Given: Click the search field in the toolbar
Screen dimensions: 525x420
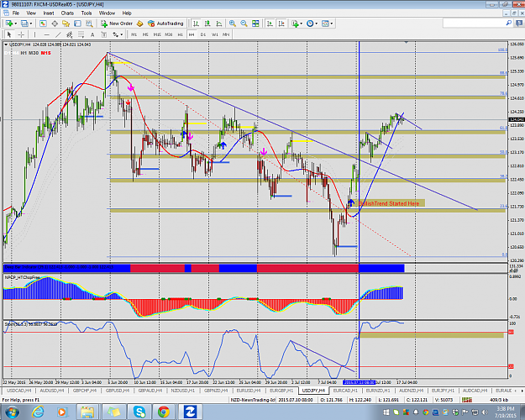Looking at the screenshot, I should [x=474, y=24].
